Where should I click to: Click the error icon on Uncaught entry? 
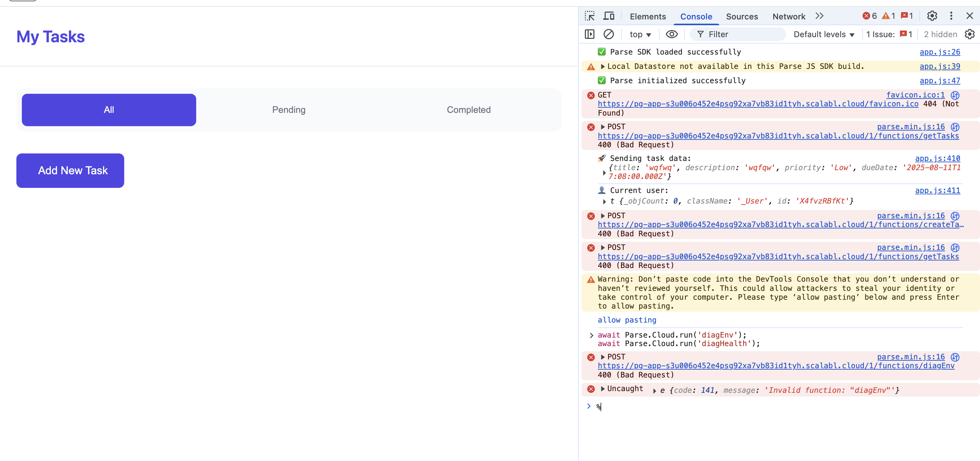point(591,389)
